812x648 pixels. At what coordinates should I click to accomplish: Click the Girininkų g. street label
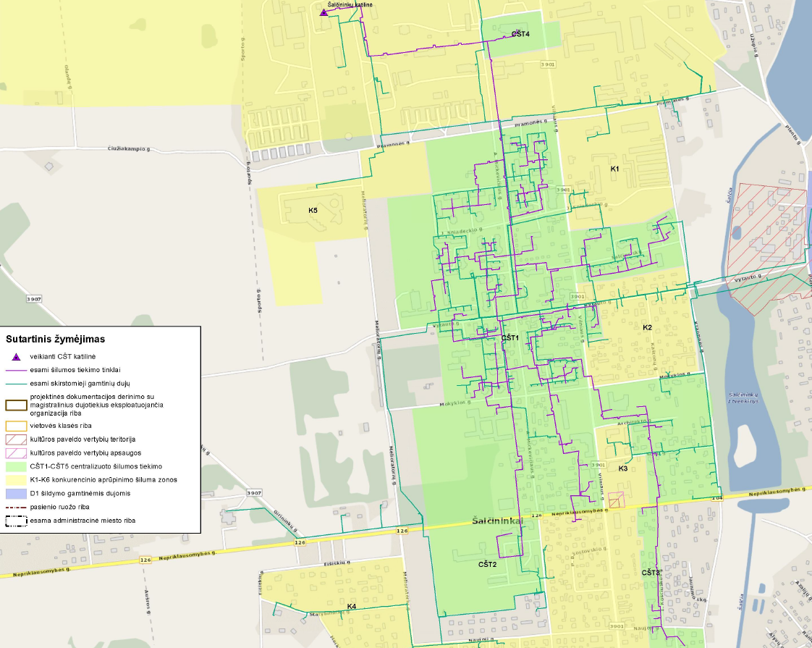[285, 520]
